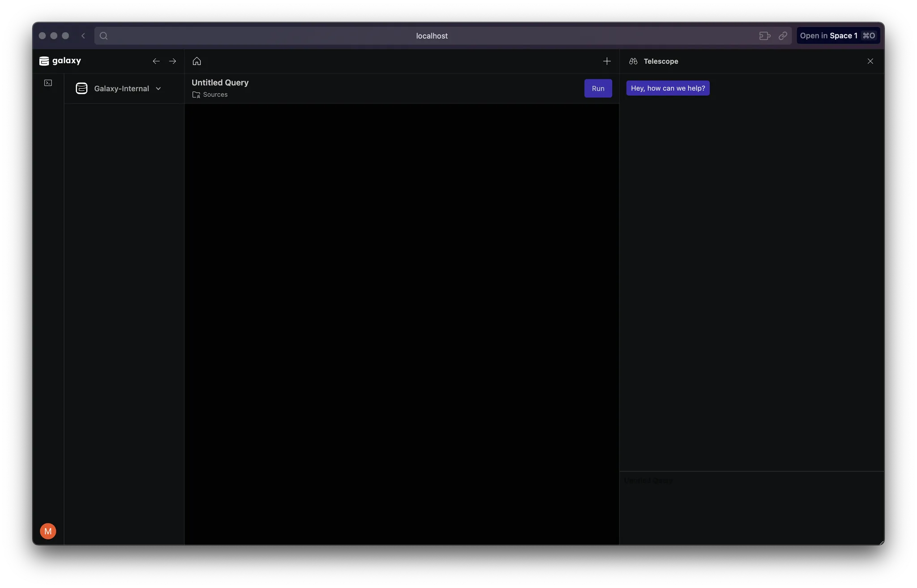Open the Sources folder location

pyautogui.click(x=210, y=94)
